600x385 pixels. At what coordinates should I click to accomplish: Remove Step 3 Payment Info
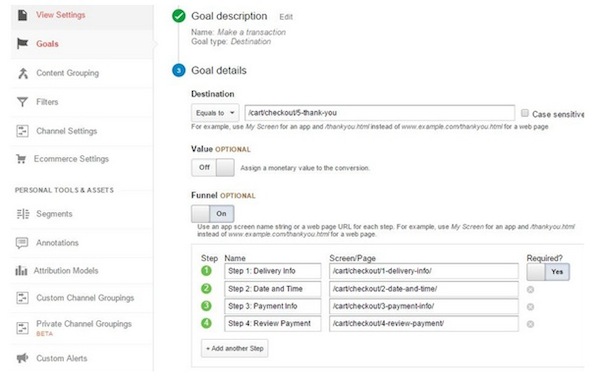click(x=530, y=307)
